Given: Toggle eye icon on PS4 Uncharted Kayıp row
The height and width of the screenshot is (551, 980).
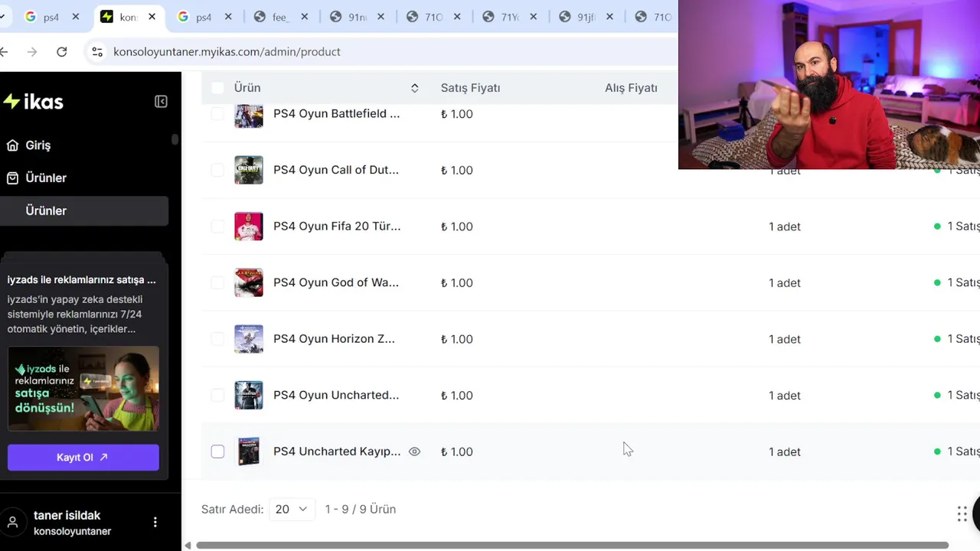Looking at the screenshot, I should click(414, 452).
